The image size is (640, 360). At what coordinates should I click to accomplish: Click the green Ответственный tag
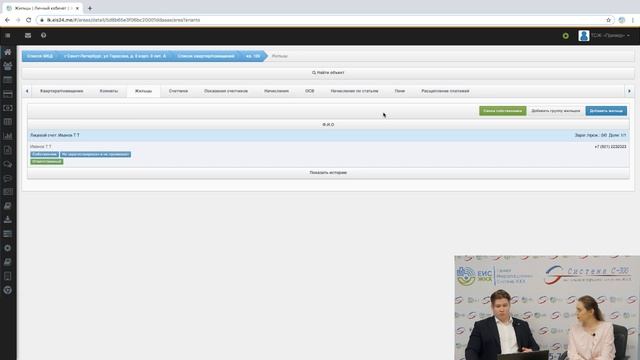(x=47, y=162)
